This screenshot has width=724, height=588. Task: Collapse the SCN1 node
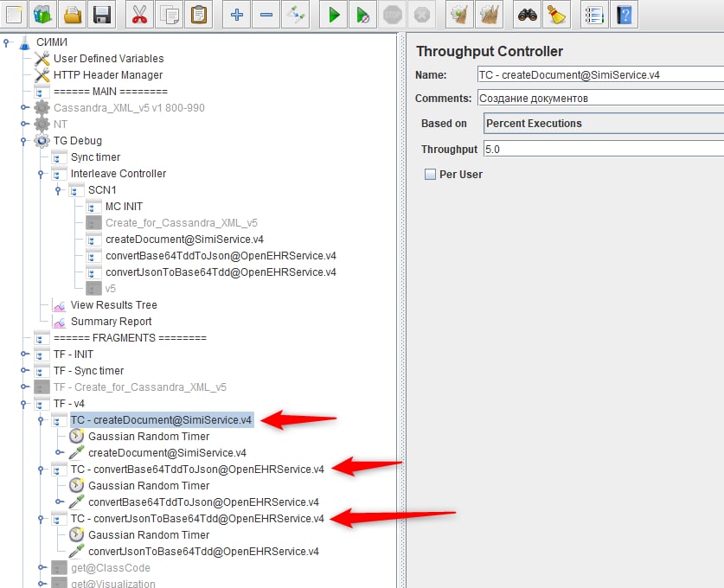[x=58, y=189]
